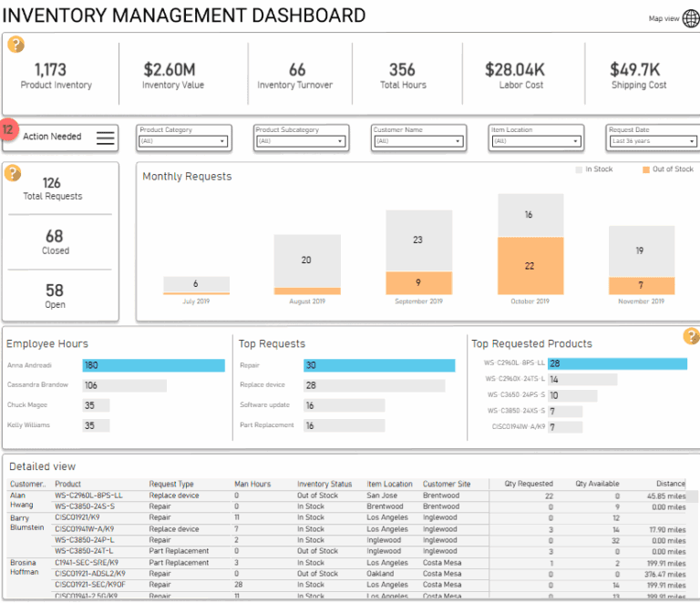Select the WS-C2960X-24TS-L product bar
The width and height of the screenshot is (700, 603).
582,380
